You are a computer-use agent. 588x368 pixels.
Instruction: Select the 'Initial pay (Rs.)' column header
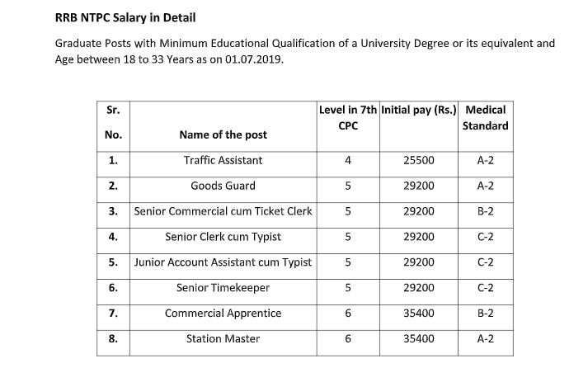(x=418, y=109)
